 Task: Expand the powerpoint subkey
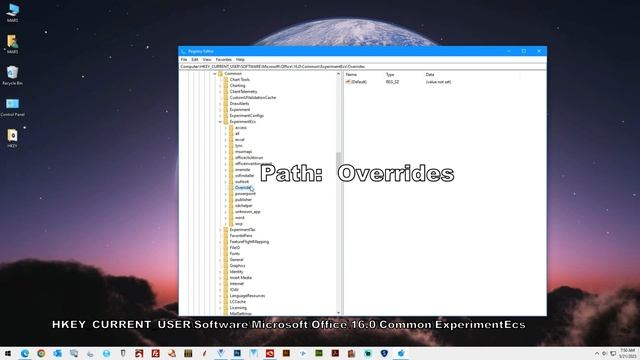(225, 194)
